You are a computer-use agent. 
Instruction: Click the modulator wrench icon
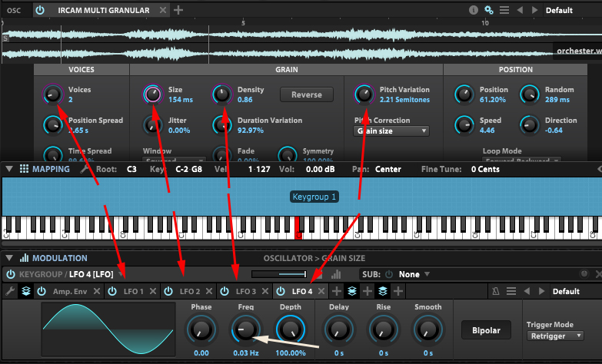click(x=10, y=292)
